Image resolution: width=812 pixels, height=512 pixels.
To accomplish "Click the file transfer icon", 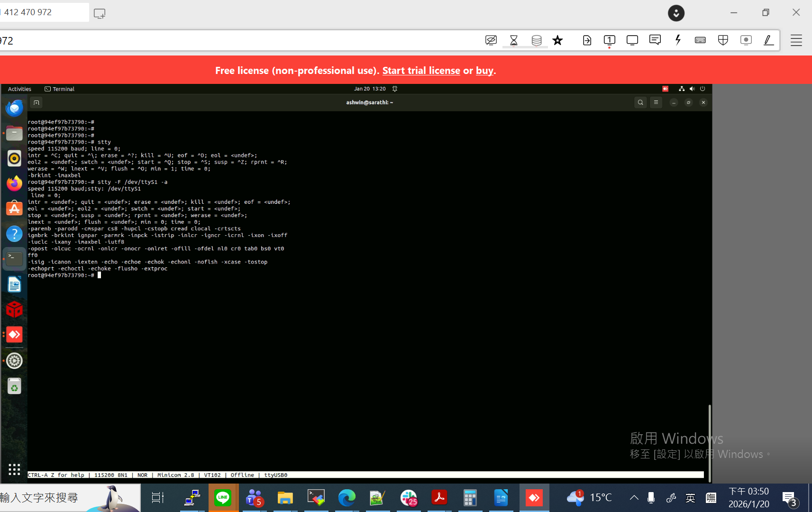I will click(x=587, y=40).
